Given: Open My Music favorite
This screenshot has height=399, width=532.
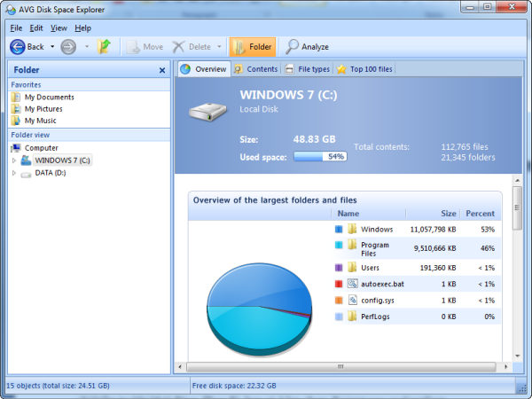Looking at the screenshot, I should (x=41, y=121).
